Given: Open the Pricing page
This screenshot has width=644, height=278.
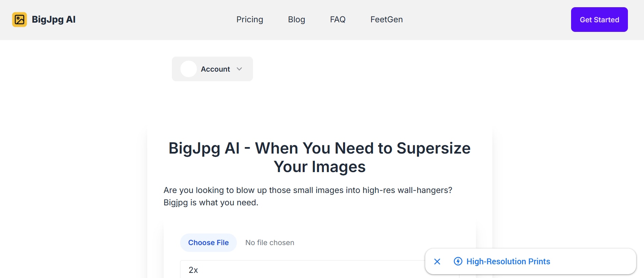Looking at the screenshot, I should 250,20.
